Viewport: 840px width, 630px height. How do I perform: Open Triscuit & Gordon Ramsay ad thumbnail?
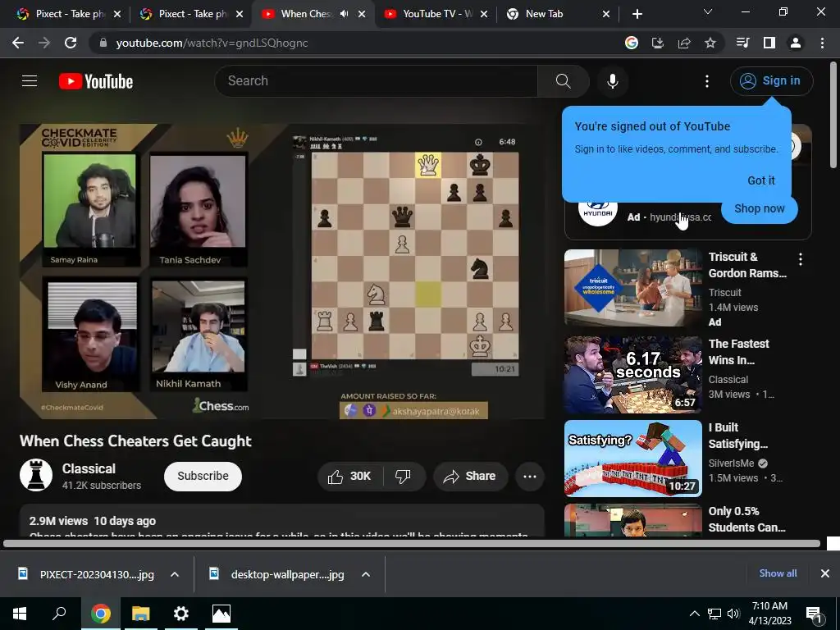tap(633, 288)
